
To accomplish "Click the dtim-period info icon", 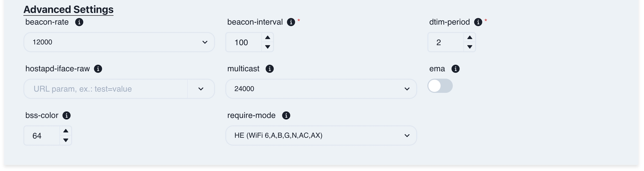I will click(x=478, y=22).
